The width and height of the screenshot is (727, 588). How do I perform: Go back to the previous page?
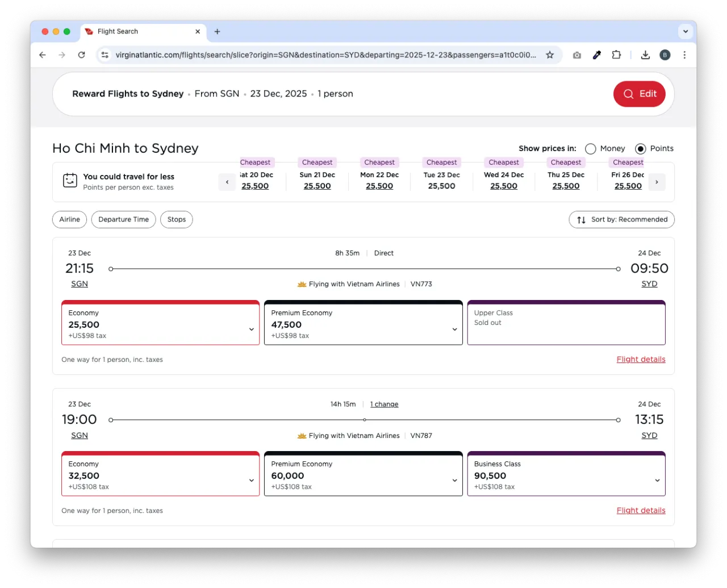point(43,55)
